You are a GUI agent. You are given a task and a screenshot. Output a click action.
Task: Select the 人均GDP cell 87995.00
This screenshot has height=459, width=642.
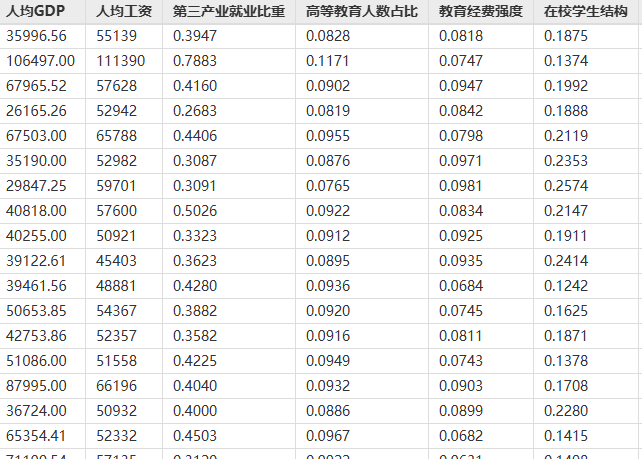click(x=37, y=386)
